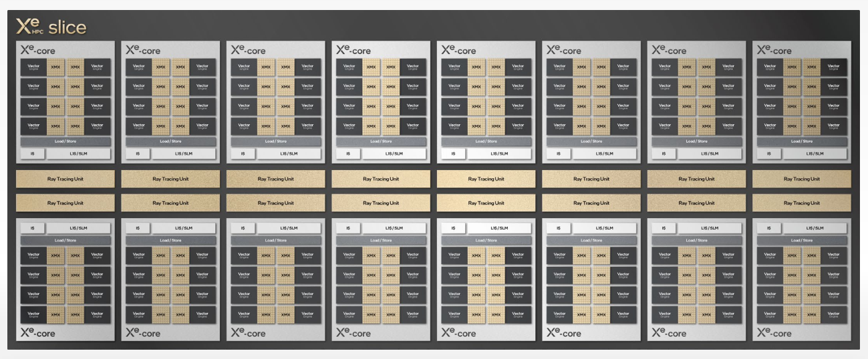The width and height of the screenshot is (868, 359).
Task: Click the Xe HPC logo in the title
Action: (30, 26)
